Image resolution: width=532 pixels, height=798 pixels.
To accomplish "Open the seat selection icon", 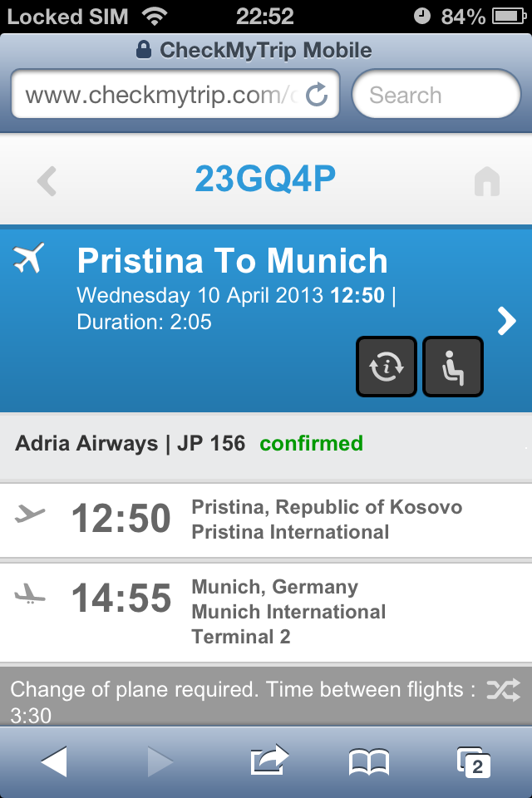I will coord(452,367).
